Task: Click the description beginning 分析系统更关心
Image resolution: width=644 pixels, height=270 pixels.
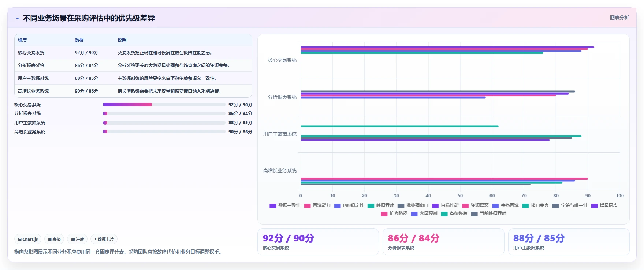Action: 174,66
